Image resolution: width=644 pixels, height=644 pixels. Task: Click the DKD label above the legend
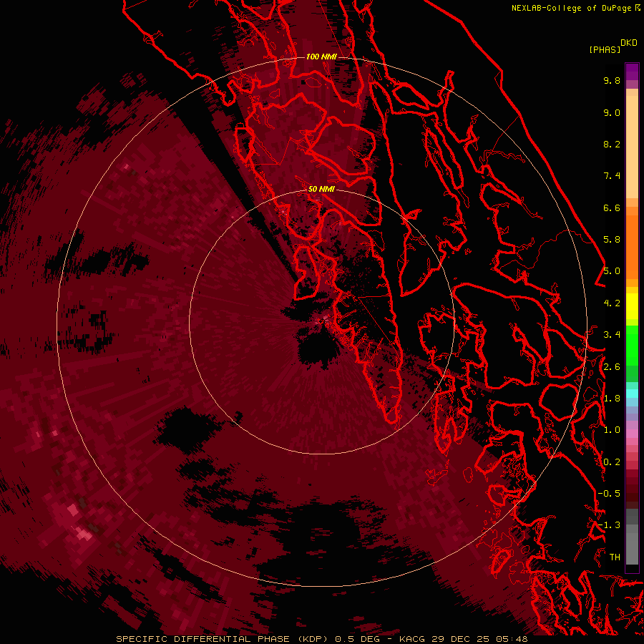click(x=628, y=43)
